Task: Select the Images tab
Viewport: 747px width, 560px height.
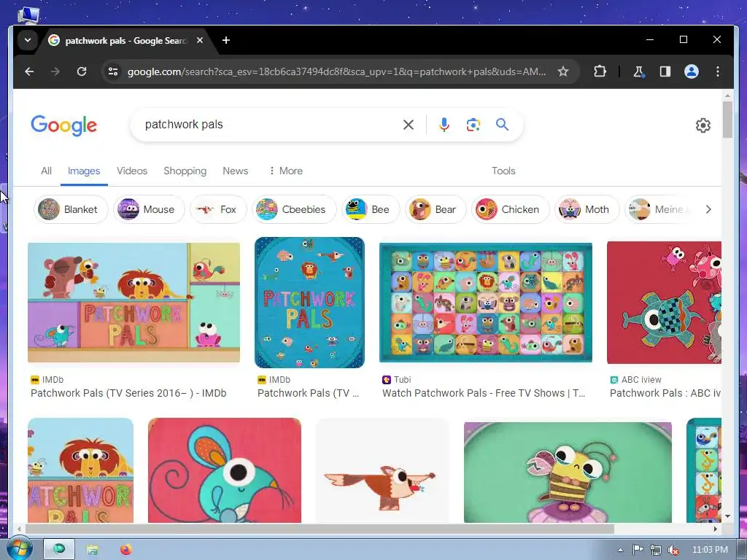Action: [x=84, y=171]
